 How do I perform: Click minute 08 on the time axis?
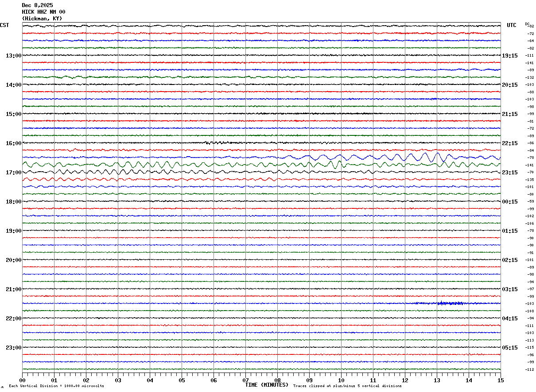(x=277, y=380)
